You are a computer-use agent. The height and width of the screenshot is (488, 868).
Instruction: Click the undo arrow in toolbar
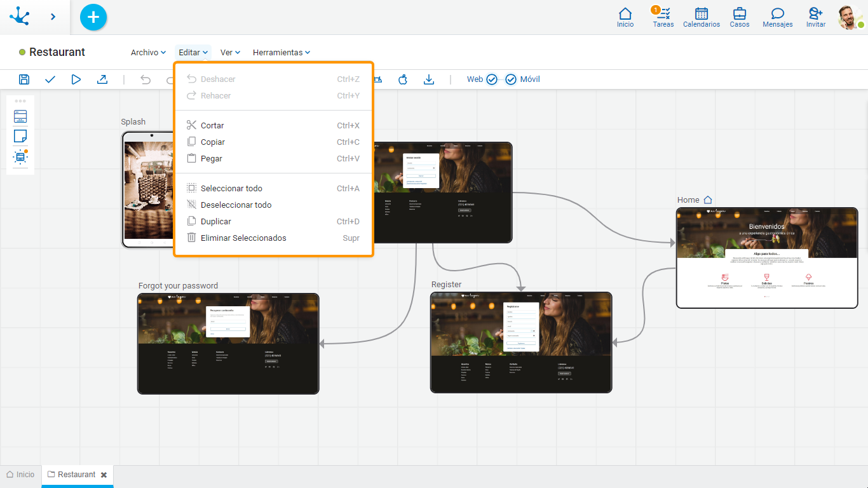click(x=146, y=79)
